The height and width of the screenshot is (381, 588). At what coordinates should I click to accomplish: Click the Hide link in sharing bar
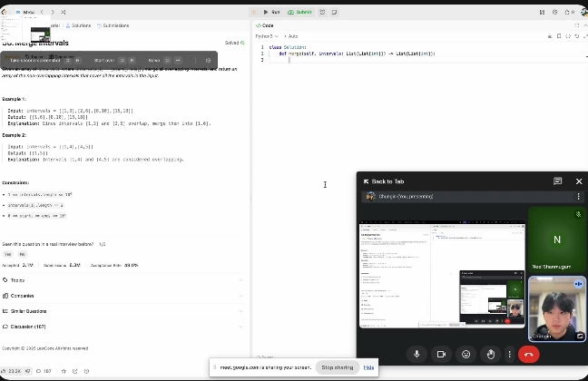[x=368, y=367]
